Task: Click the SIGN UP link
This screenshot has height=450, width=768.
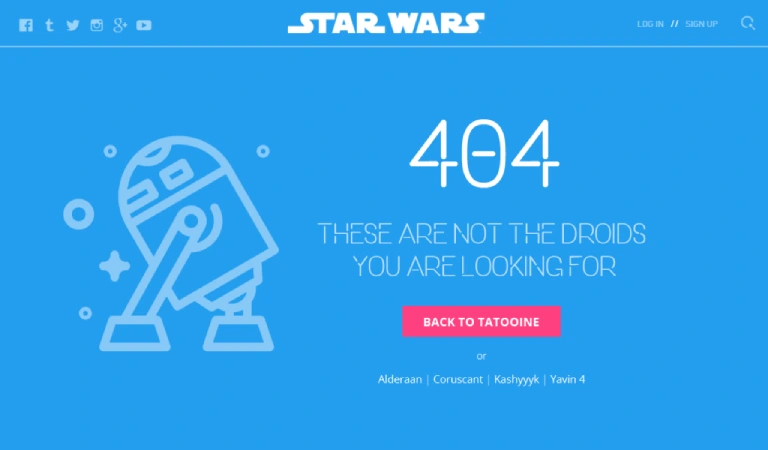Action: [701, 24]
